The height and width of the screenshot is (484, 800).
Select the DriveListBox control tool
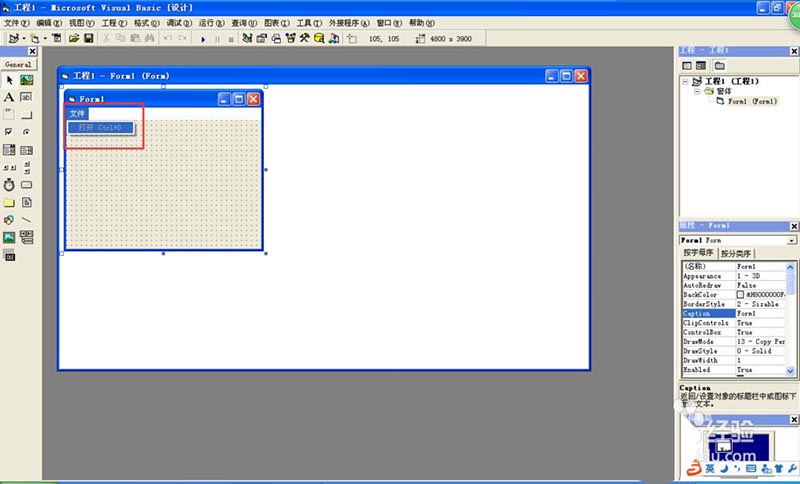27,185
